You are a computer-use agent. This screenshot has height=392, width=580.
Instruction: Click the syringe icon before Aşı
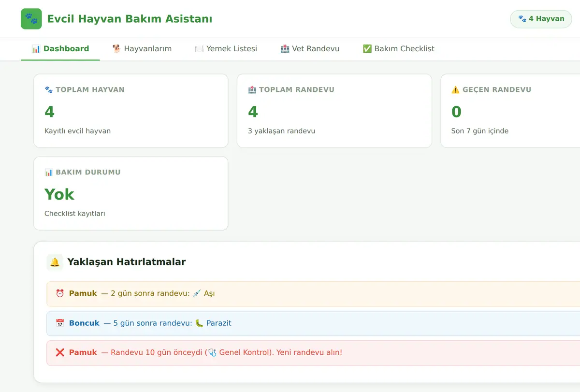coord(197,293)
